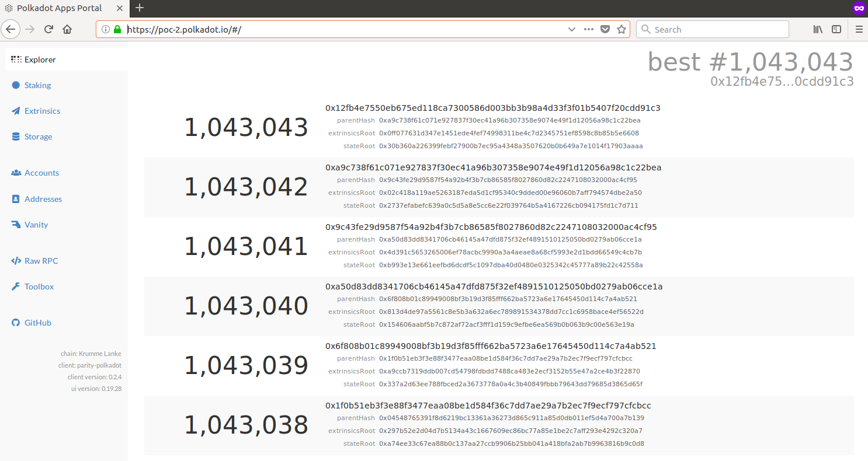Click block hash heading starting 0xa50d83dd8341 for 1,043,040

(494, 287)
